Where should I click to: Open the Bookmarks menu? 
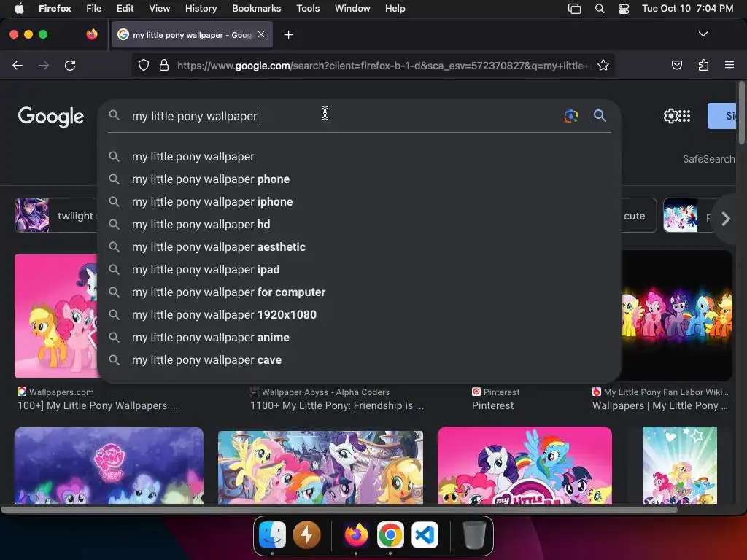256,8
